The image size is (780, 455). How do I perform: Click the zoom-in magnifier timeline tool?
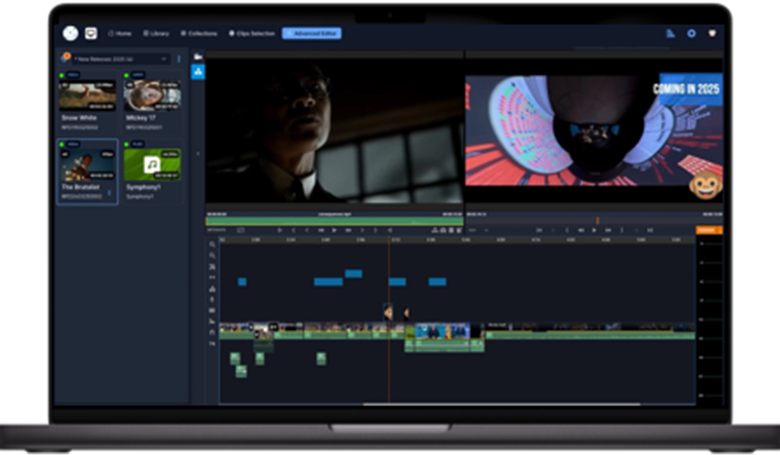click(212, 244)
